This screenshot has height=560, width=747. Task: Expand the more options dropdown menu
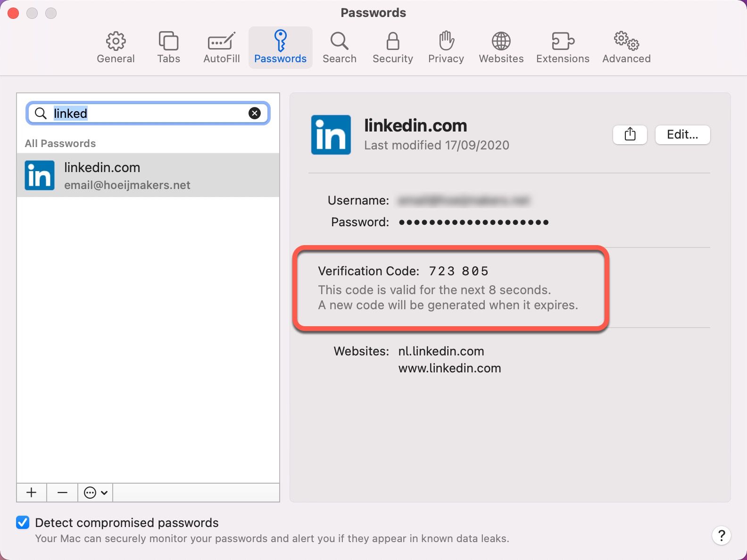[95, 493]
